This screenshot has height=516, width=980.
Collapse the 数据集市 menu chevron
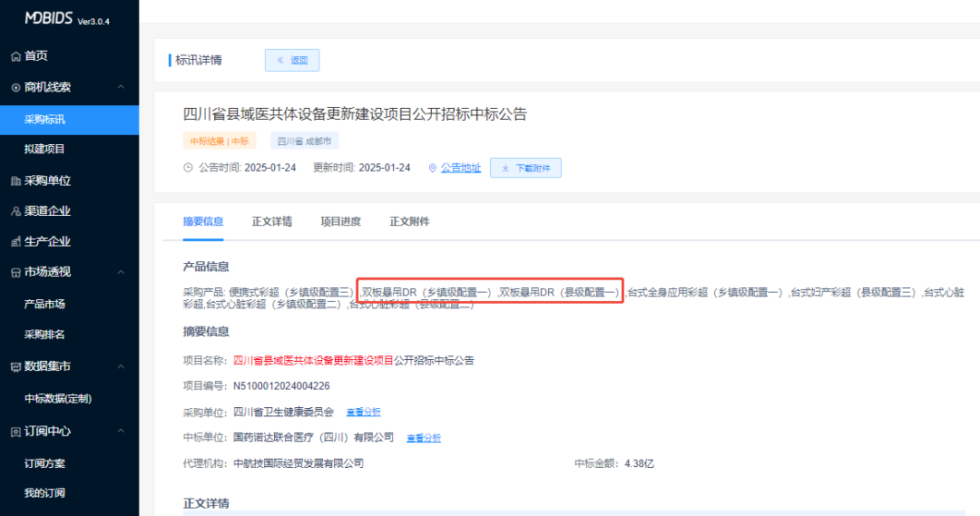[x=121, y=366]
